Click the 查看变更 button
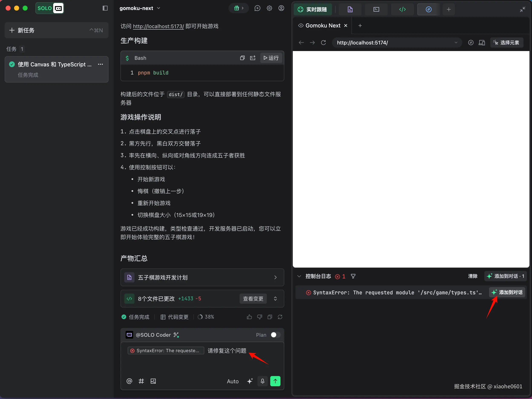Image resolution: width=532 pixels, height=399 pixels. tap(253, 299)
